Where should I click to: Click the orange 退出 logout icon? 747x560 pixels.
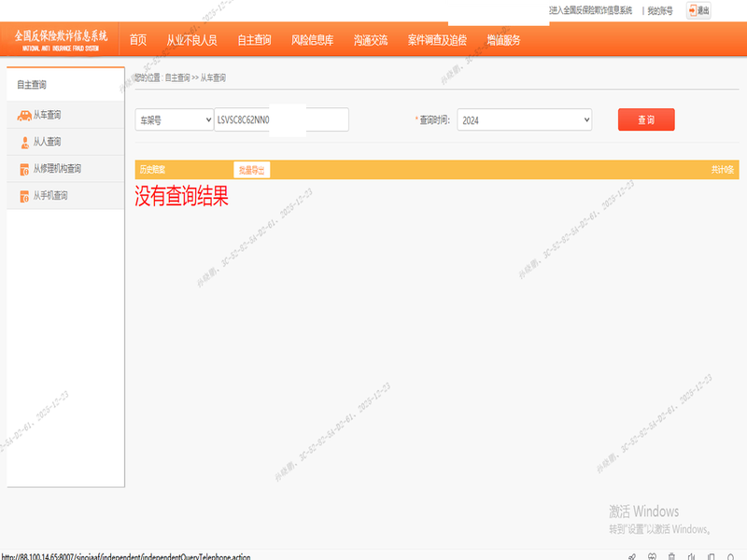tap(693, 11)
